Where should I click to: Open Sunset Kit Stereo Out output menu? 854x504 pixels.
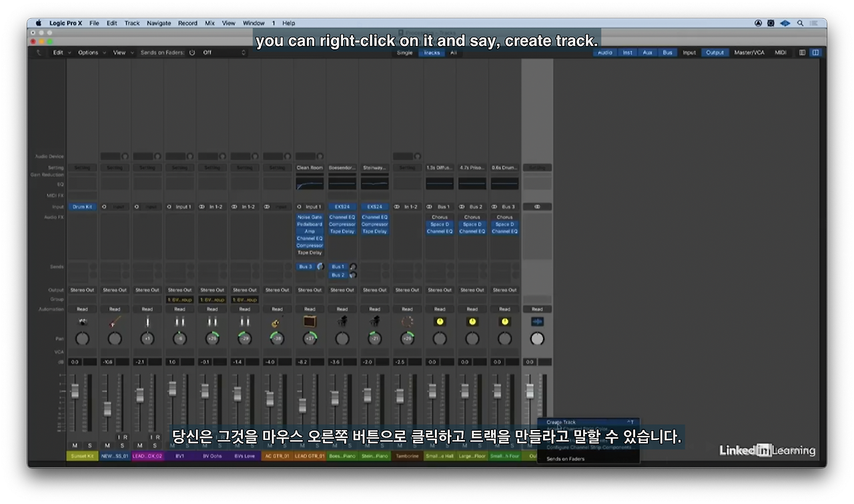(82, 290)
